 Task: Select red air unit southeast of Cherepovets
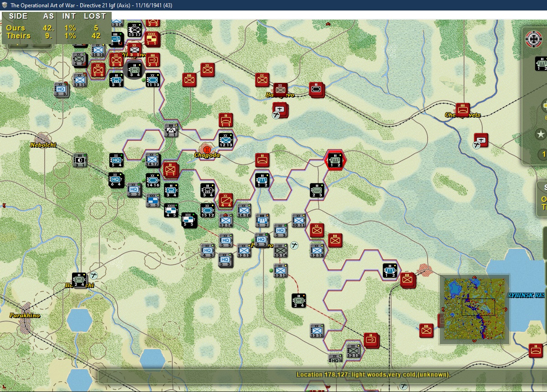(480, 139)
